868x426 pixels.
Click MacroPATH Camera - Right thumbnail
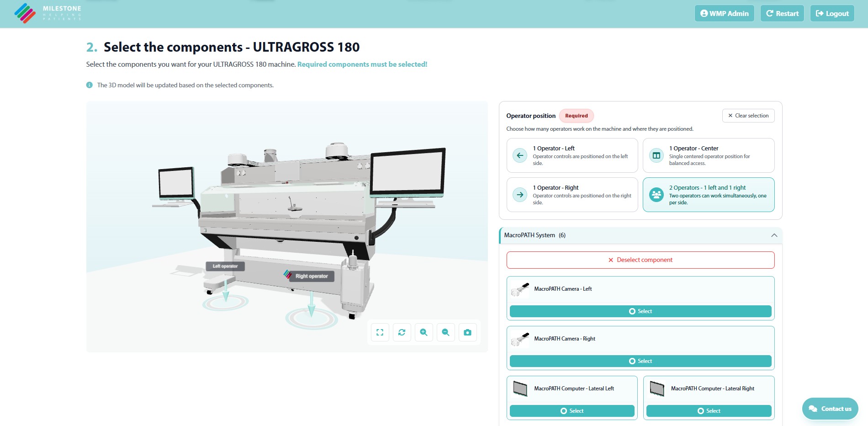(x=520, y=339)
